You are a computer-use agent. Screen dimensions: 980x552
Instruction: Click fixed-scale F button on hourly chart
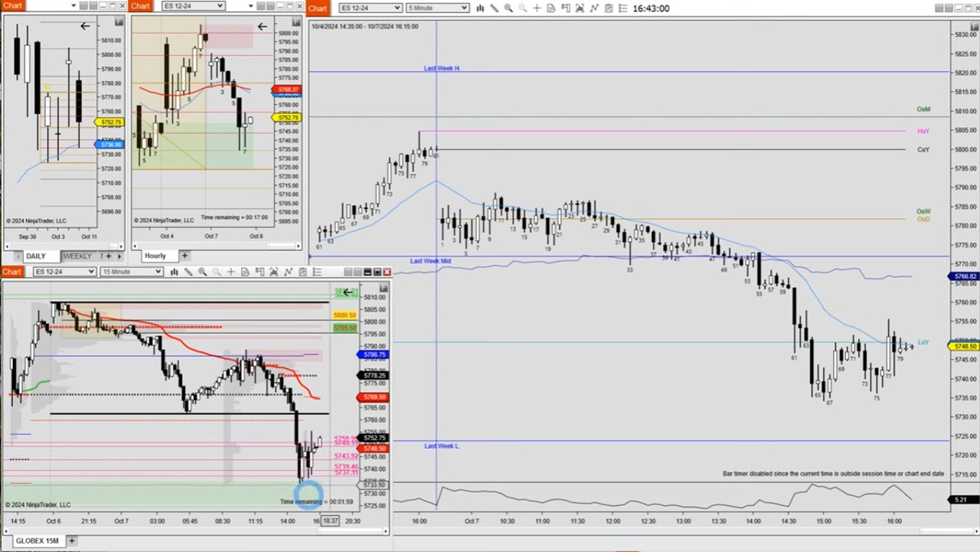coord(296,22)
